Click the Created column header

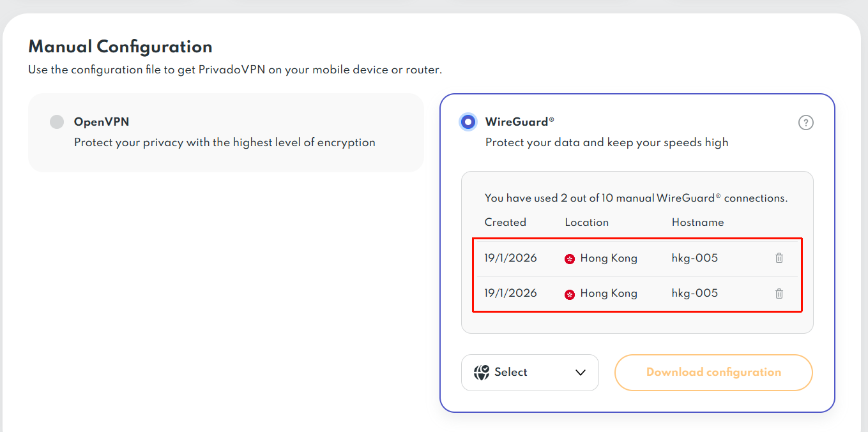(505, 223)
